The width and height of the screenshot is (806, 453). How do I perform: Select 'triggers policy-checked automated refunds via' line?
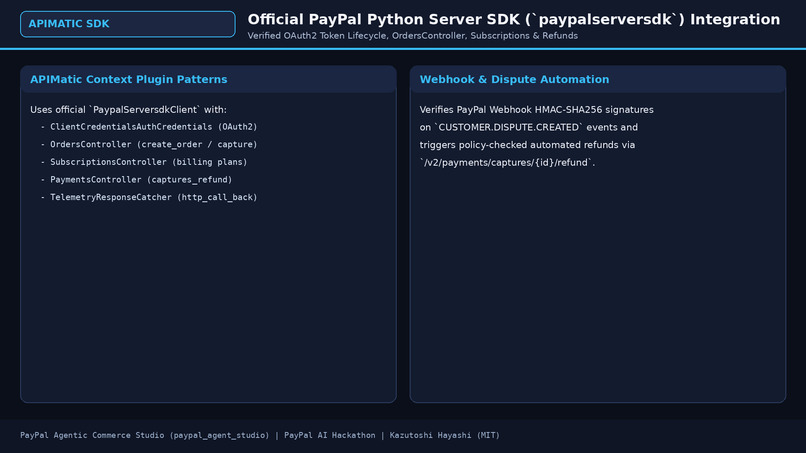click(527, 145)
